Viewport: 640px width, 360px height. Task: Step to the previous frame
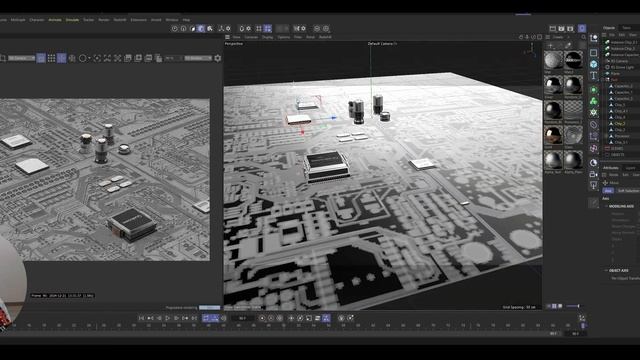pos(159,318)
